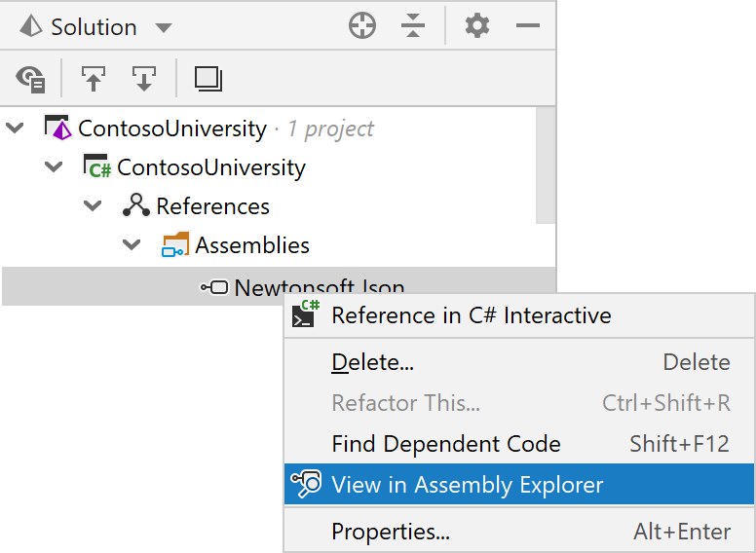Choose Delete... from the context menu

point(519,362)
